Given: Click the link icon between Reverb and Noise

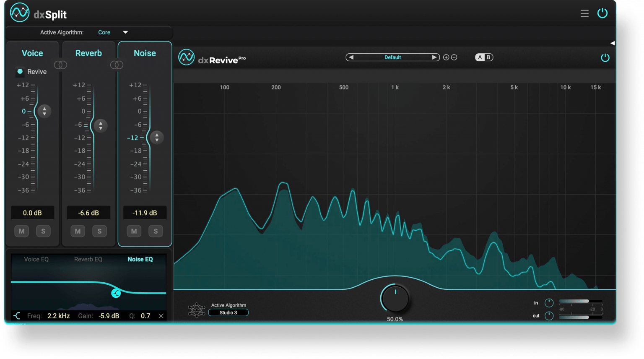Looking at the screenshot, I should click(117, 65).
